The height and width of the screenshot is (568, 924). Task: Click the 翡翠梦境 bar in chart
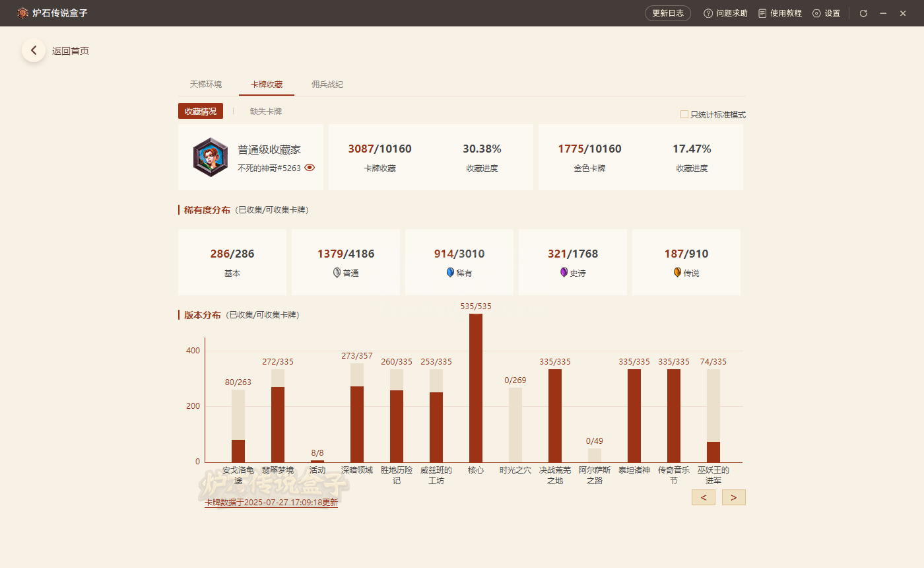278,416
